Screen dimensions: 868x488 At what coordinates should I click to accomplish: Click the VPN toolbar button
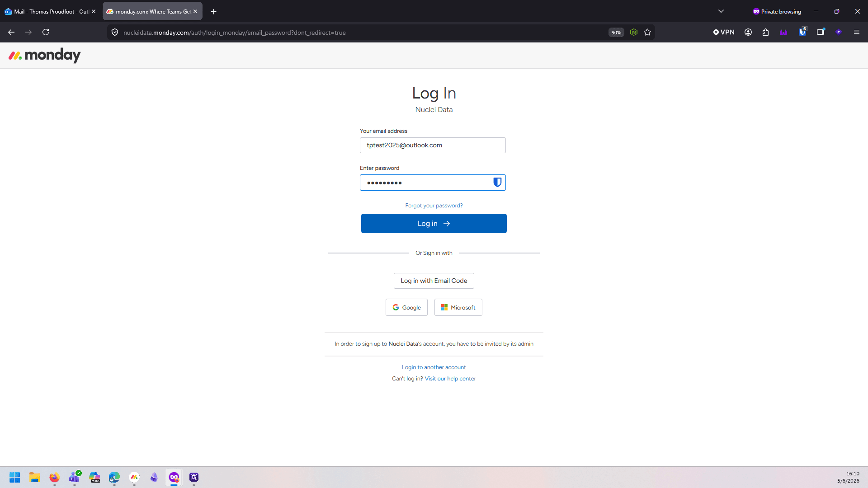724,32
